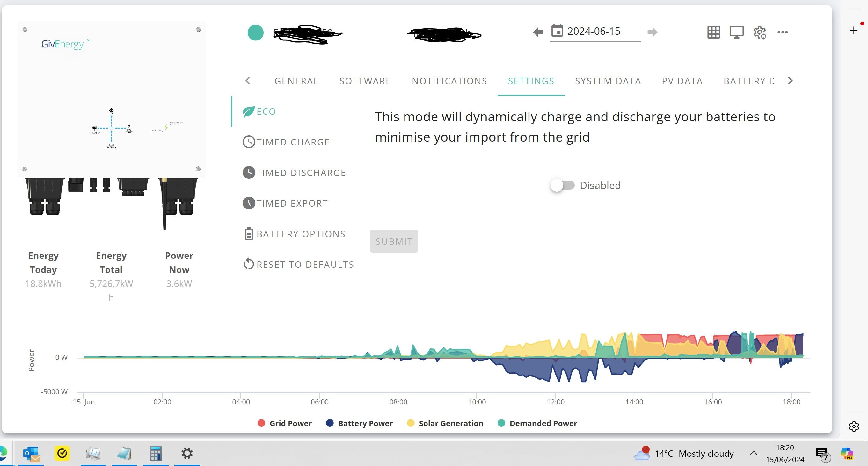This screenshot has height=466, width=868.
Task: Open the gear settings icon in header
Action: click(x=760, y=32)
